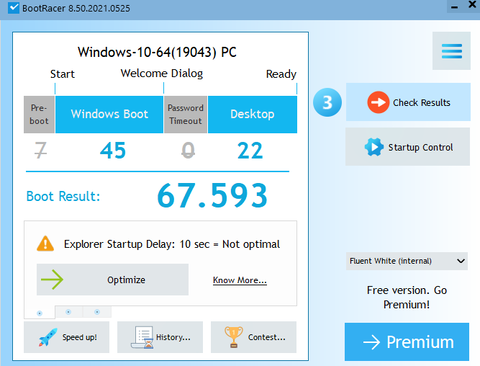Click the struck-through Pre-boot value 7

point(41,150)
